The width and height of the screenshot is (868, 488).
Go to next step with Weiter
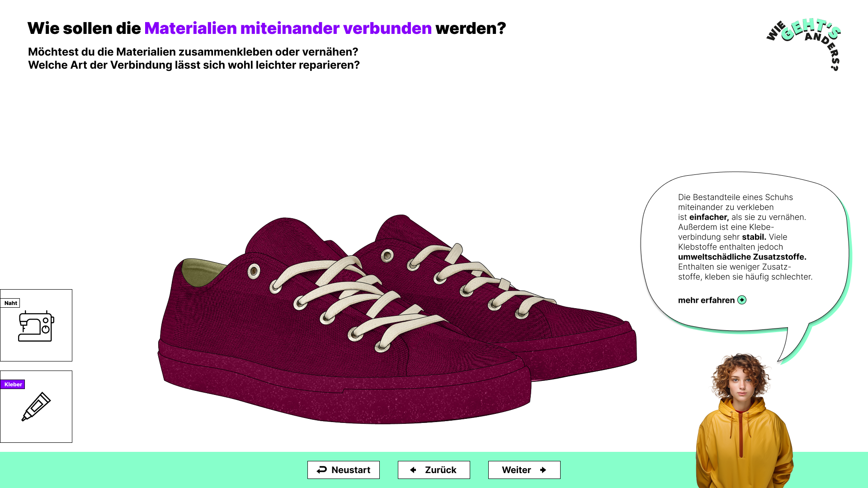click(524, 470)
